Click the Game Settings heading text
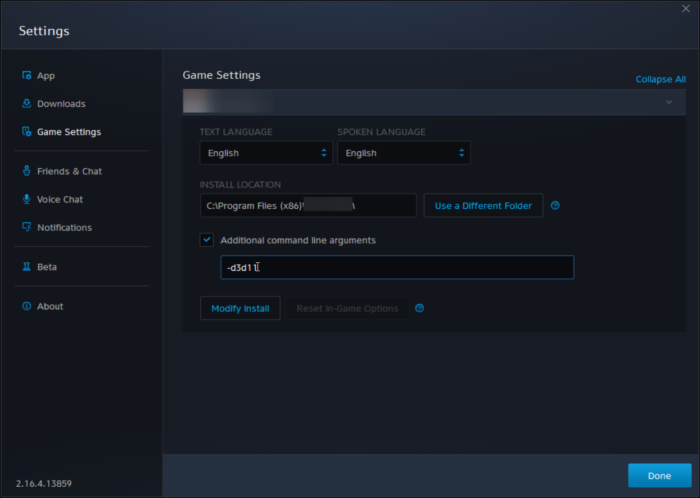The image size is (700, 498). (x=221, y=75)
